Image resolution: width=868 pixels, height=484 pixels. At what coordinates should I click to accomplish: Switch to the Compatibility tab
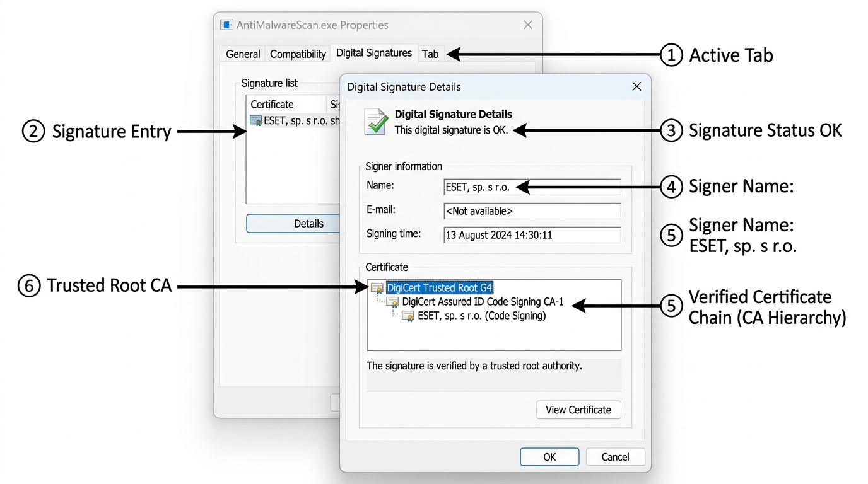point(297,54)
